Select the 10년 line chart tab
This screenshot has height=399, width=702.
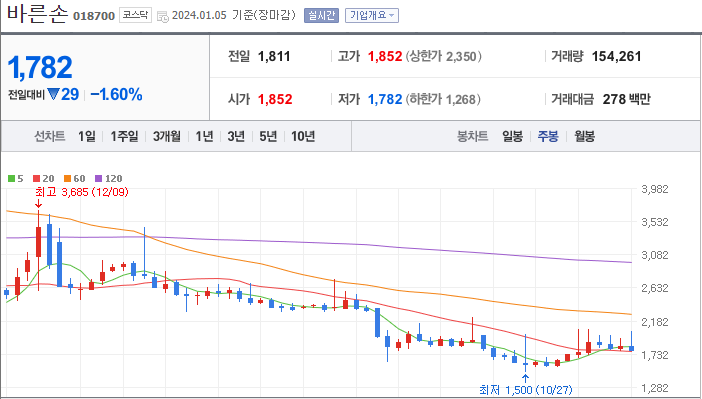tap(303, 136)
